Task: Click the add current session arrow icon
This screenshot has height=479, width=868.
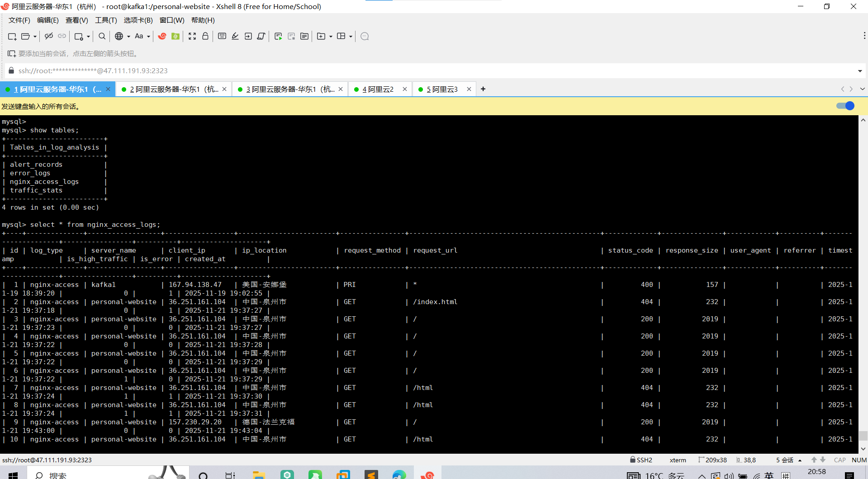Action: pyautogui.click(x=11, y=53)
